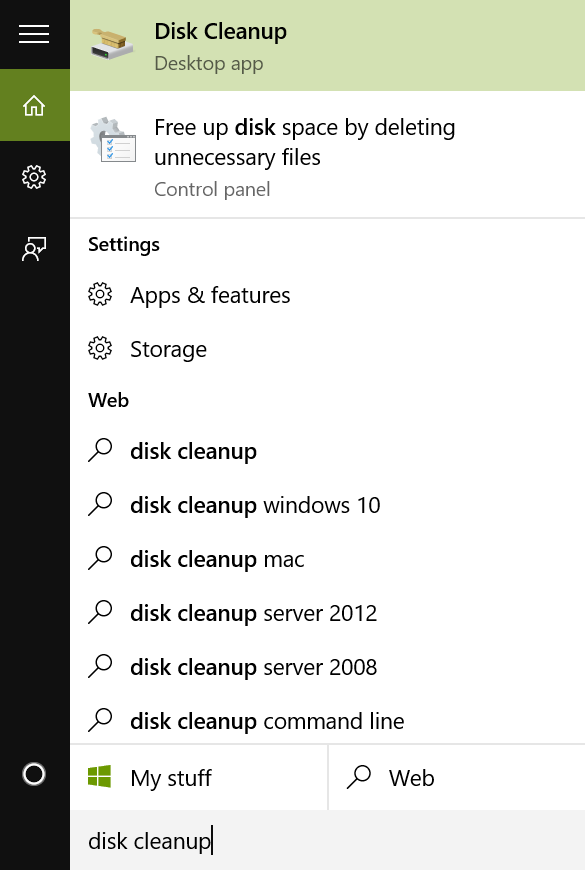Image resolution: width=585 pixels, height=870 pixels.
Task: Select the Home icon in sidebar
Action: tap(34, 105)
